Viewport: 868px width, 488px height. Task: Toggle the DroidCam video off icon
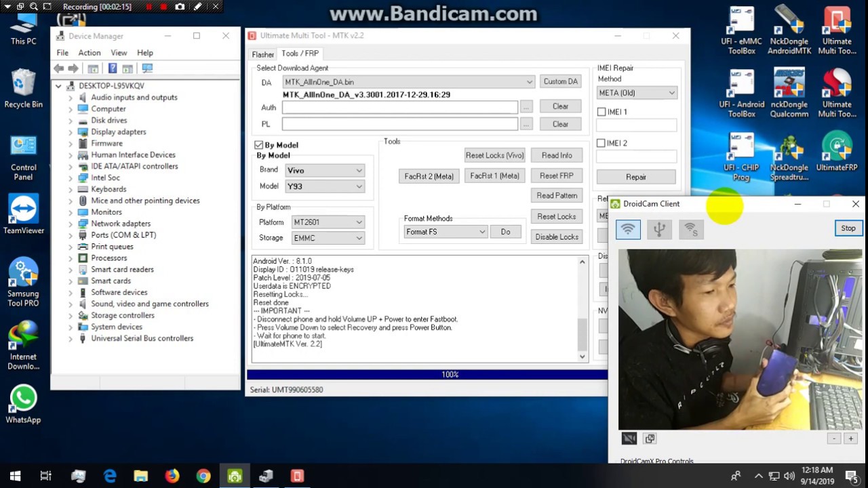(629, 439)
